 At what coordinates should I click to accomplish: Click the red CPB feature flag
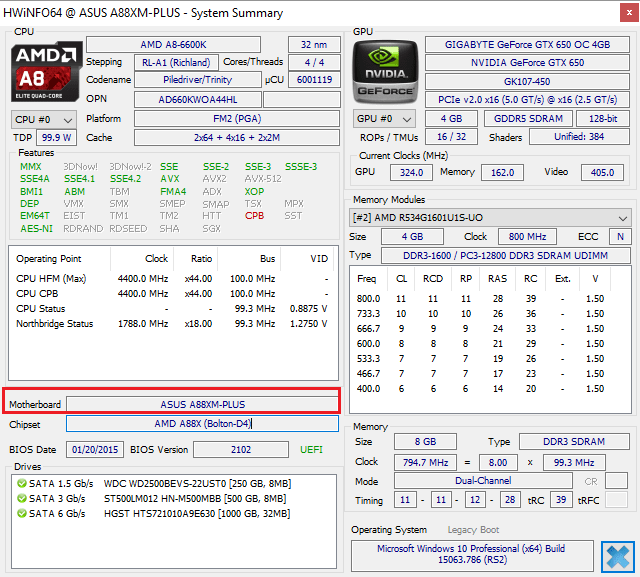(254, 216)
